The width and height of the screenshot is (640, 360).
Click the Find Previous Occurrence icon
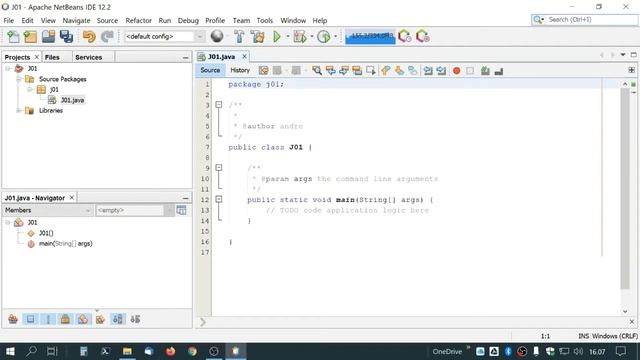tap(330, 71)
